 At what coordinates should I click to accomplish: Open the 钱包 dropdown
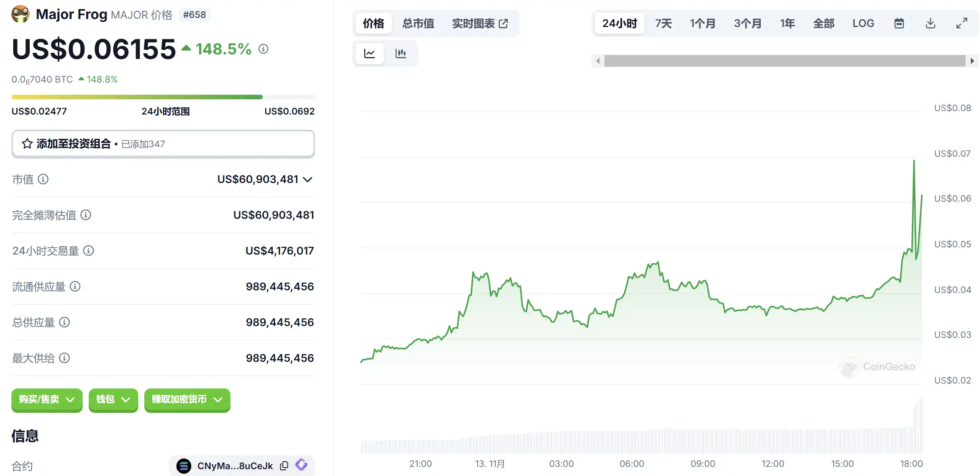click(x=113, y=400)
